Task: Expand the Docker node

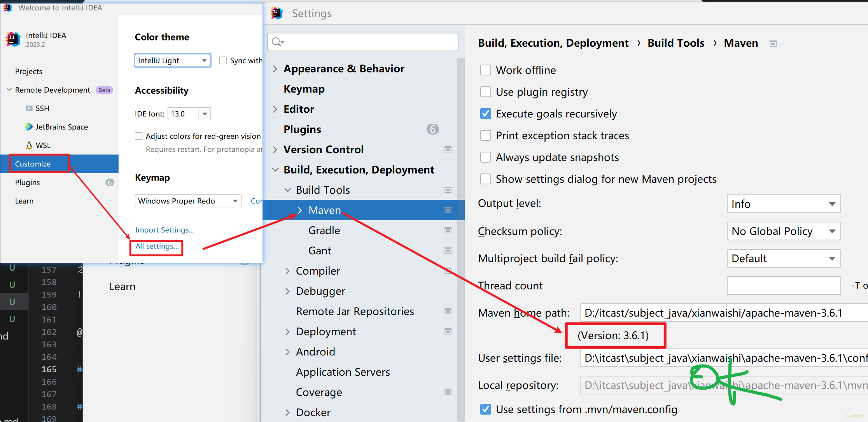Action: point(287,413)
